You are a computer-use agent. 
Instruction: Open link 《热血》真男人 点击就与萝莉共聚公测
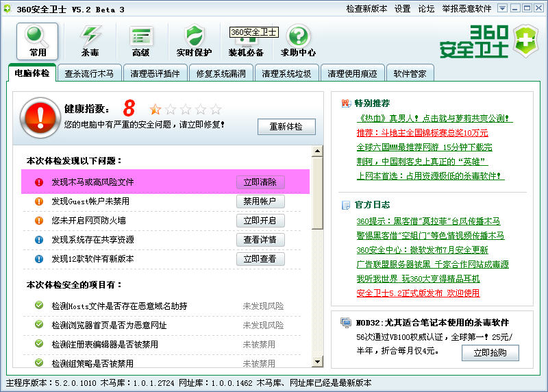(434, 118)
